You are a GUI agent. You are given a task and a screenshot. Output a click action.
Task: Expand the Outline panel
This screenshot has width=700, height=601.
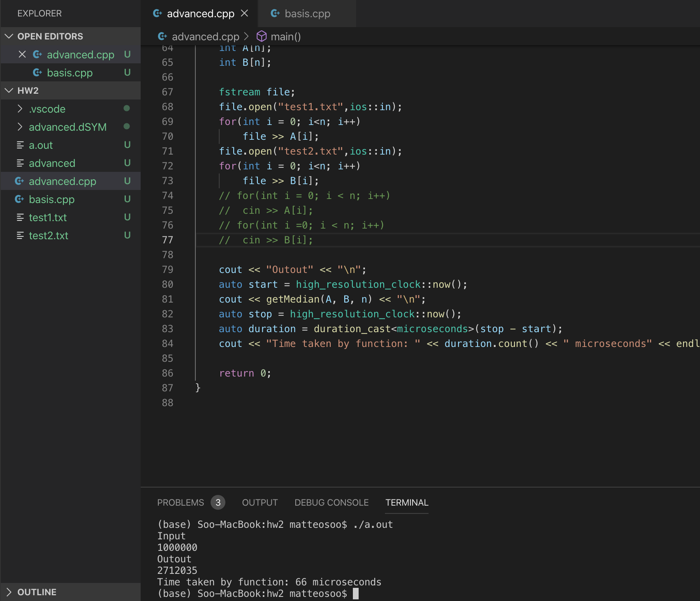point(9,592)
